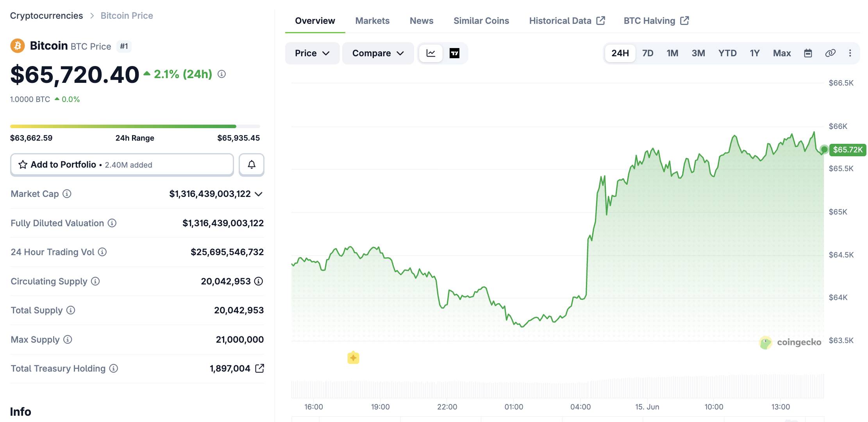Switch to TradingView chart icon
Viewport: 868px width, 422px height.
(454, 53)
